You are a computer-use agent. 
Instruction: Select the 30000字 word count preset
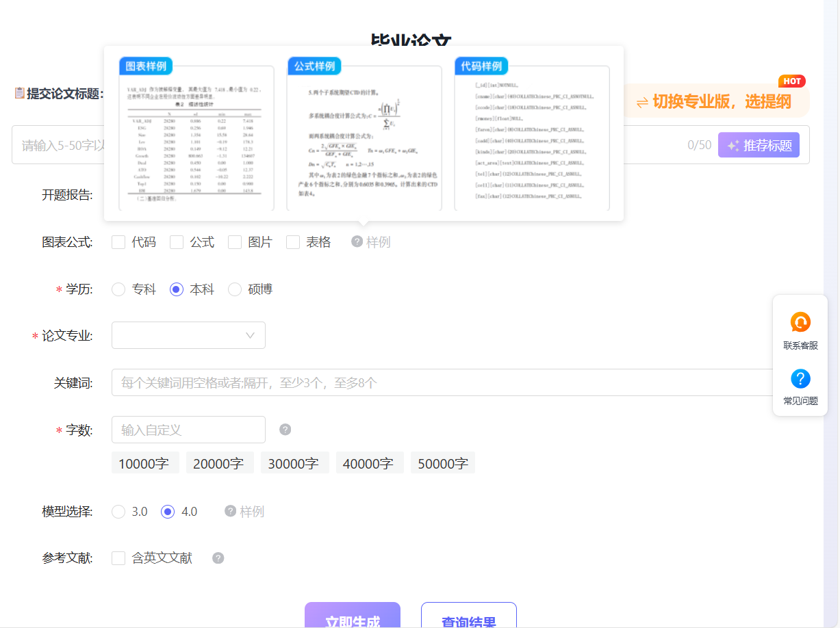tap(294, 462)
